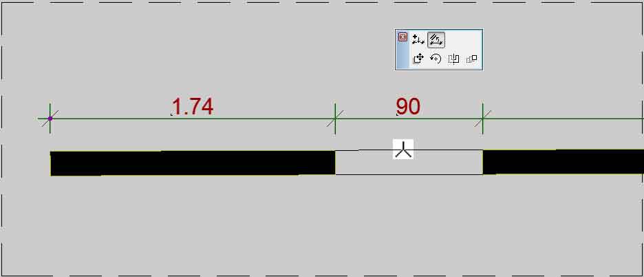
Task: Click the blue grip strip of the palette
Action: [x=402, y=54]
